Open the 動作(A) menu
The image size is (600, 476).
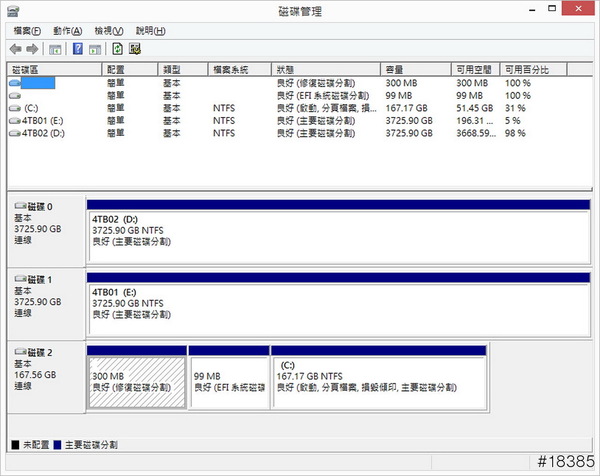[x=68, y=31]
